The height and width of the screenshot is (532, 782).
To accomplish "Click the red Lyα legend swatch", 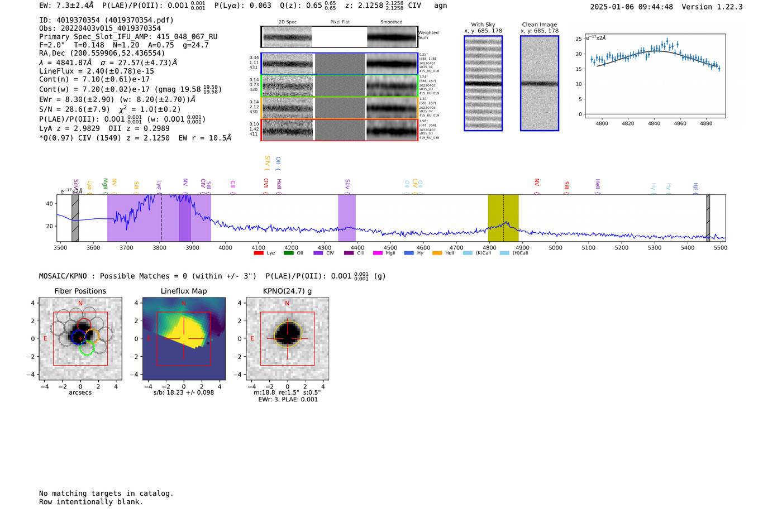I will pyautogui.click(x=258, y=253).
